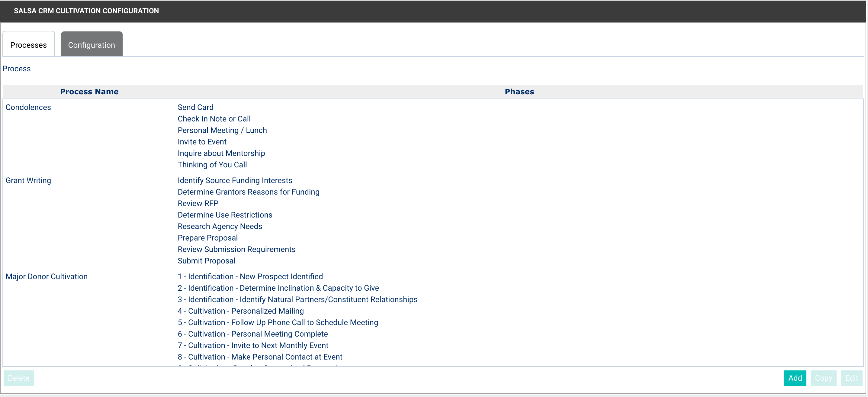The image size is (868, 397).
Task: Click the Phases column header
Action: pyautogui.click(x=519, y=92)
